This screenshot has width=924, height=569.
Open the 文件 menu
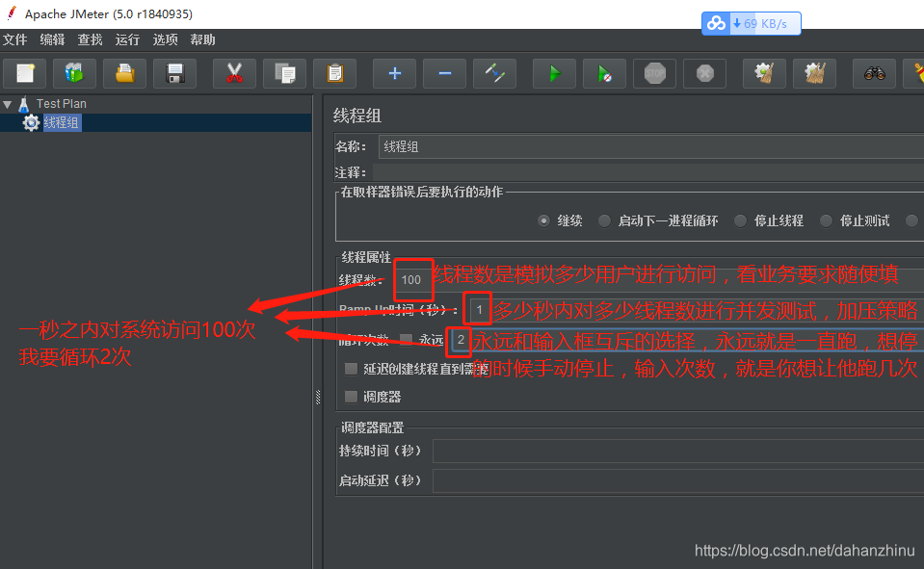(x=14, y=39)
